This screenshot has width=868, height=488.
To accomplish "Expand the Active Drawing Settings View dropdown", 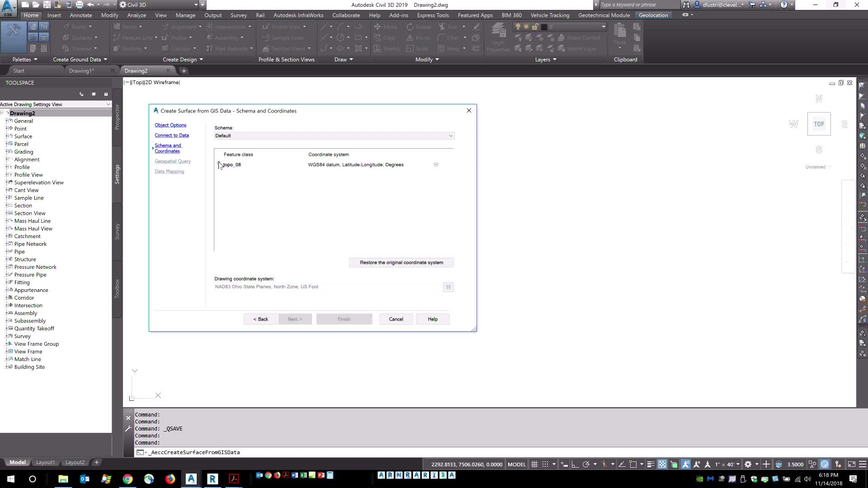I will click(108, 104).
